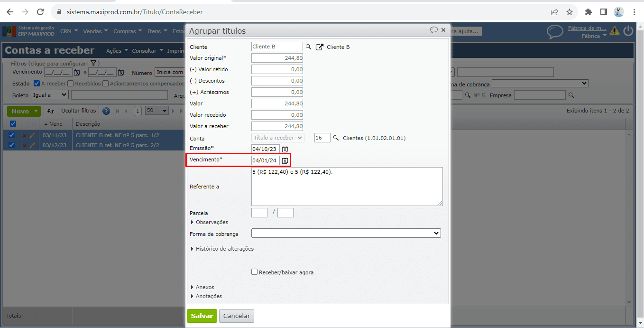The image size is (644, 328).
Task: Click the Conta search magnifier next to 16
Action: 336,138
